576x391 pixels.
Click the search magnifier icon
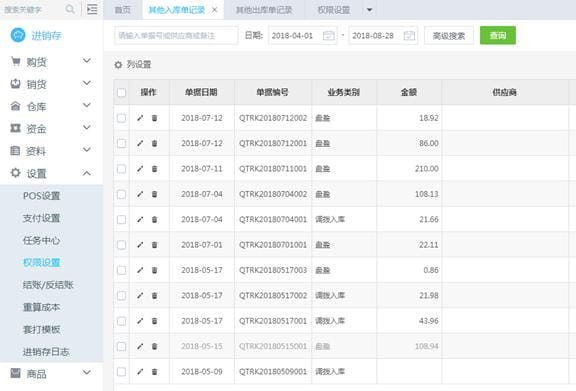coord(69,9)
